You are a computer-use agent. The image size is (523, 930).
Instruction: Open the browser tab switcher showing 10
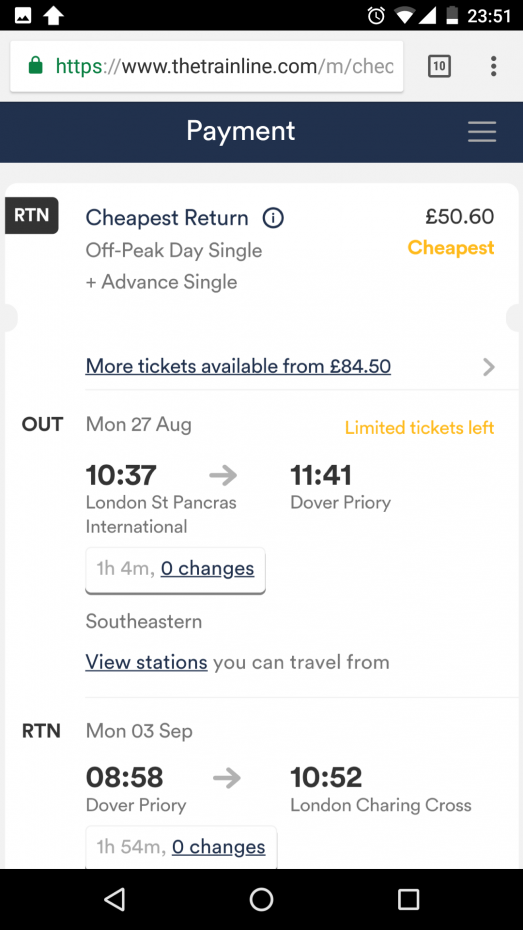coord(439,66)
